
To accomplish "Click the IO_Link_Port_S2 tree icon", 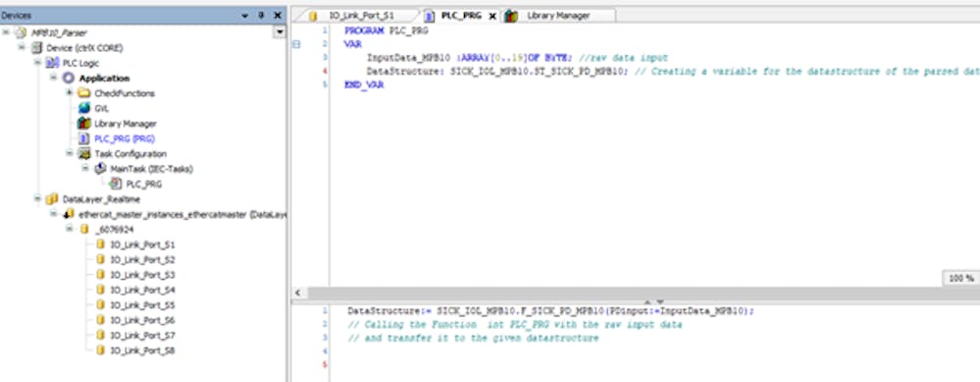I will click(x=100, y=259).
